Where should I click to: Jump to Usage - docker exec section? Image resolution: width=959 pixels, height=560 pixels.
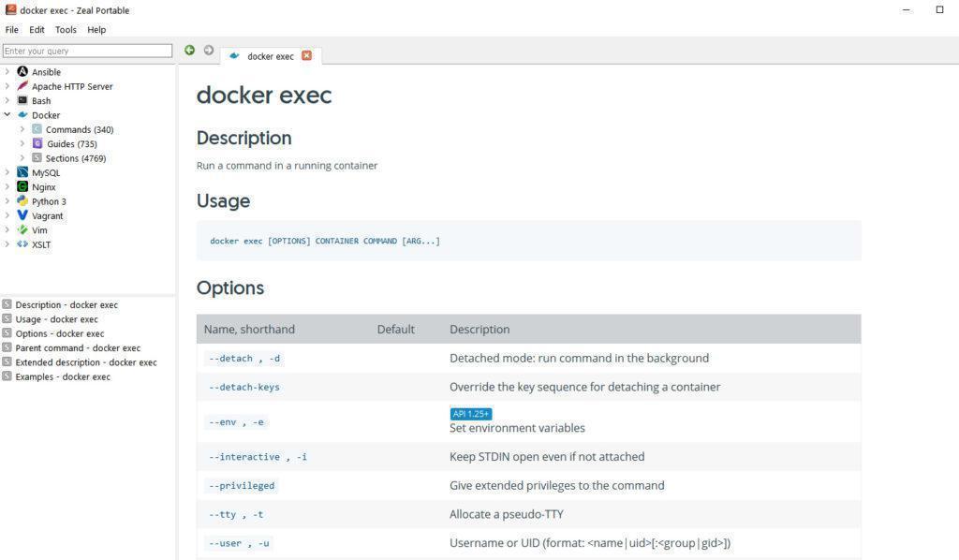[57, 319]
